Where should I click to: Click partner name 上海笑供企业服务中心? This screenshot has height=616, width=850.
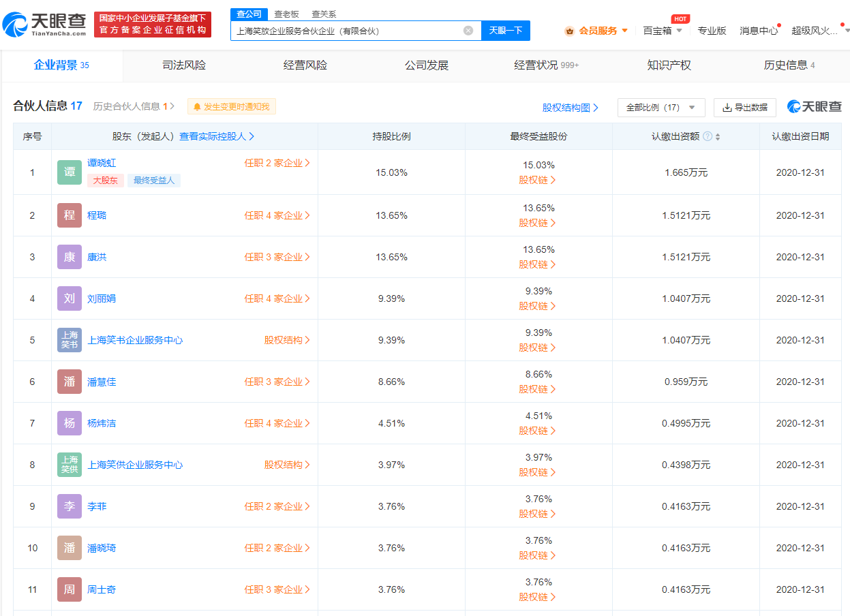click(135, 465)
